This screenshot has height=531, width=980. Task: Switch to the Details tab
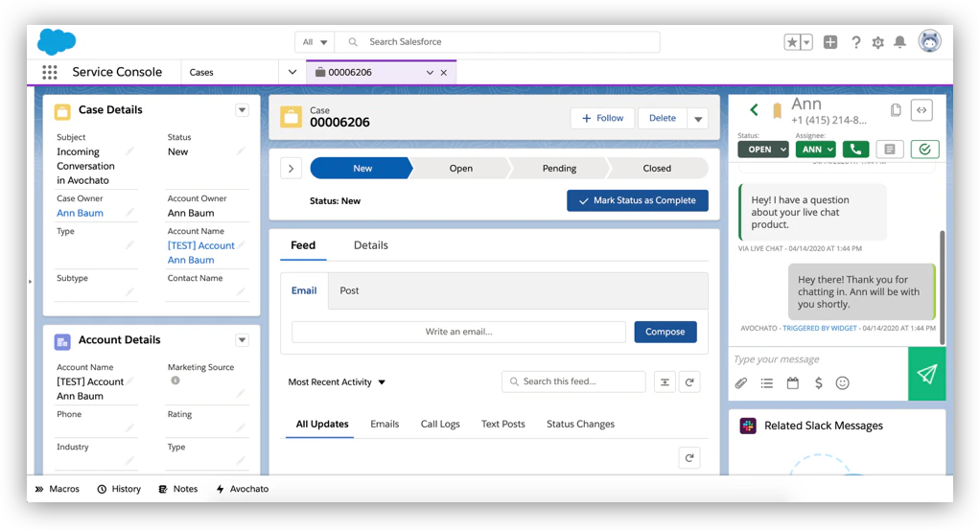click(x=371, y=245)
